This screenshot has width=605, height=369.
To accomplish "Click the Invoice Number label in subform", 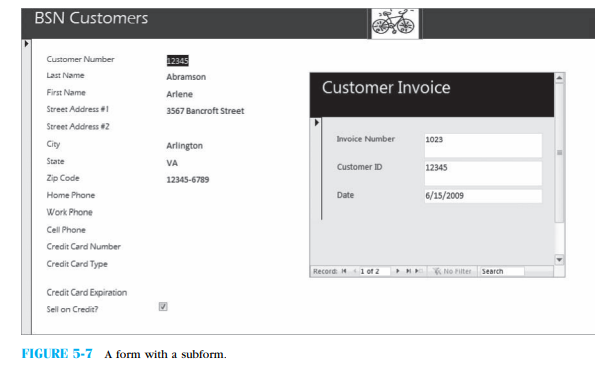I will point(365,139).
